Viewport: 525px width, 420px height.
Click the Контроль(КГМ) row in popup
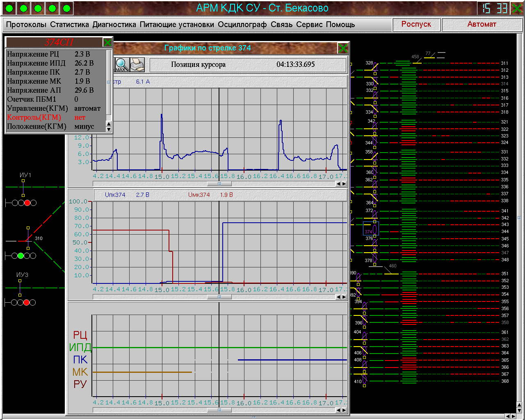[x=56, y=117]
